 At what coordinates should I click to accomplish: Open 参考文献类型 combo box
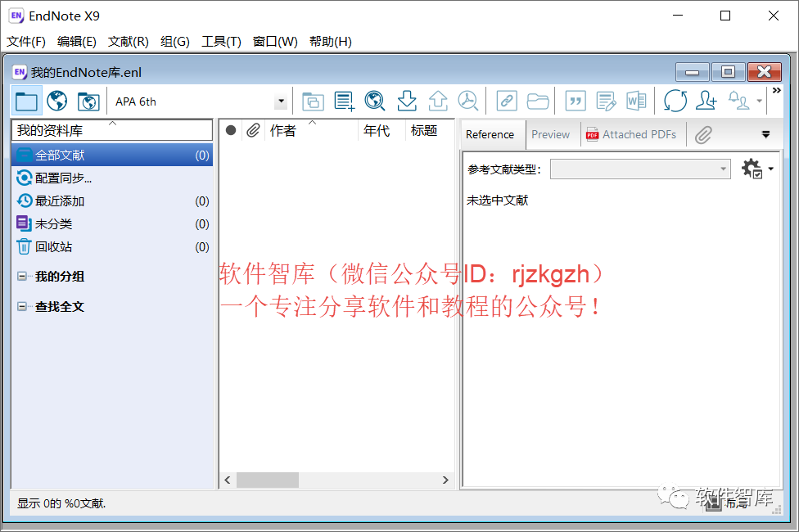[x=640, y=169]
